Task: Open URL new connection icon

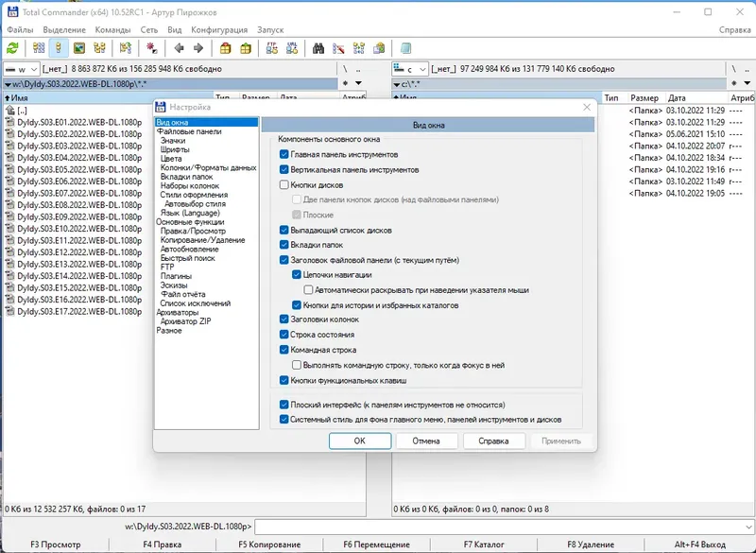Action: pyautogui.click(x=292, y=48)
